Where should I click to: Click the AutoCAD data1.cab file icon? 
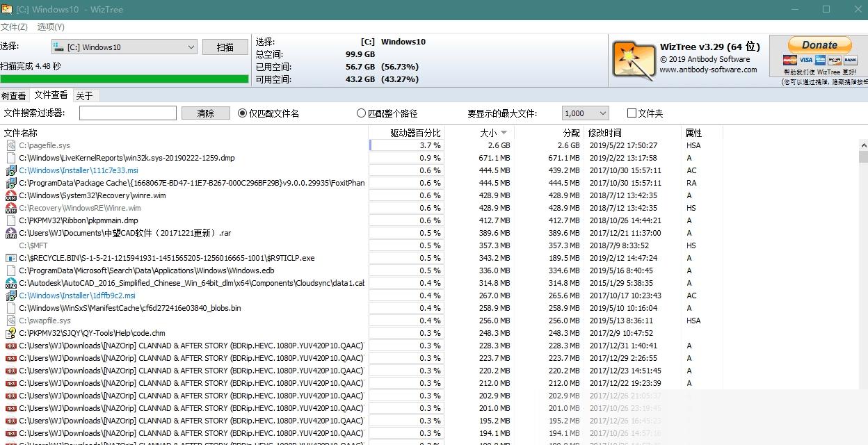[x=10, y=283]
